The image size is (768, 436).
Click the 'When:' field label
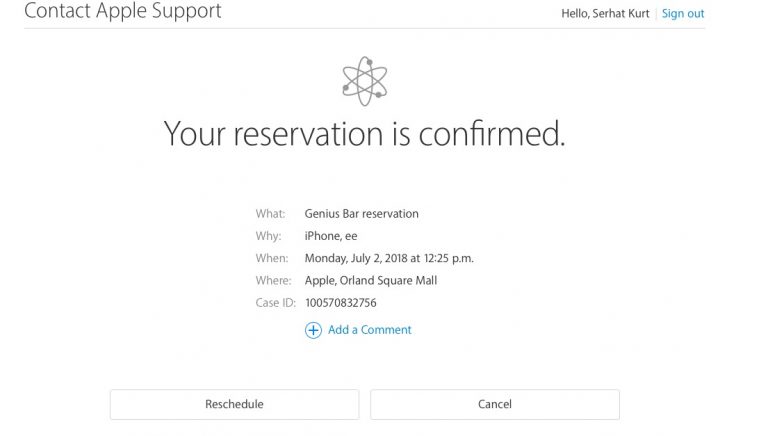coord(272,258)
